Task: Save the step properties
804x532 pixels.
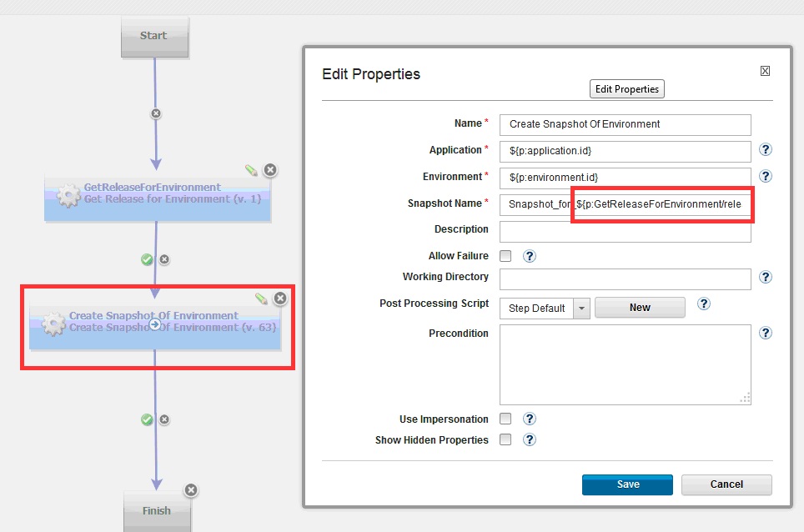Action: pos(627,484)
